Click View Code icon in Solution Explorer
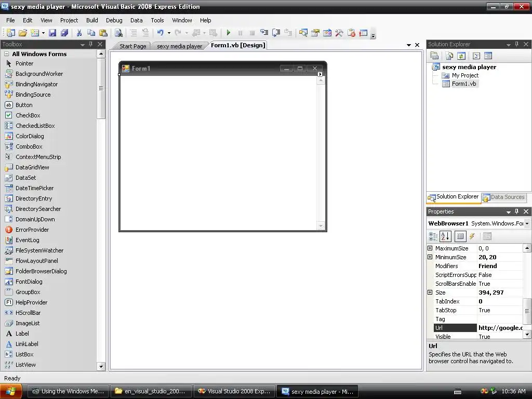 pos(476,56)
